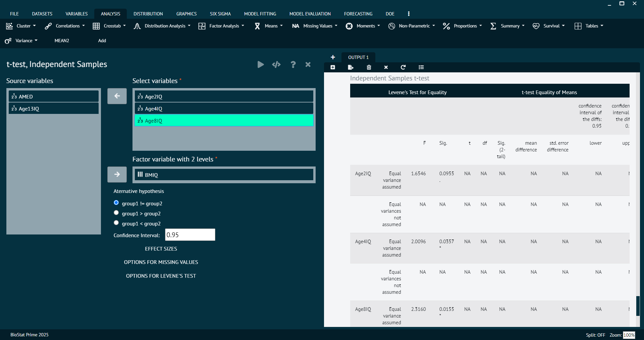Select group1 < group2 hypothesis
Screen dimensions: 644x340
tap(116, 223)
